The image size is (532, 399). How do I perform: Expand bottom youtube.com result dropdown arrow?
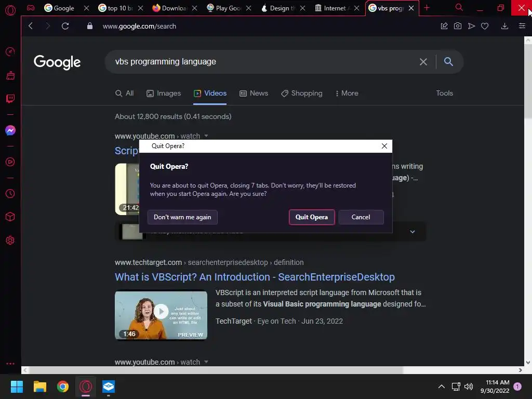206,362
